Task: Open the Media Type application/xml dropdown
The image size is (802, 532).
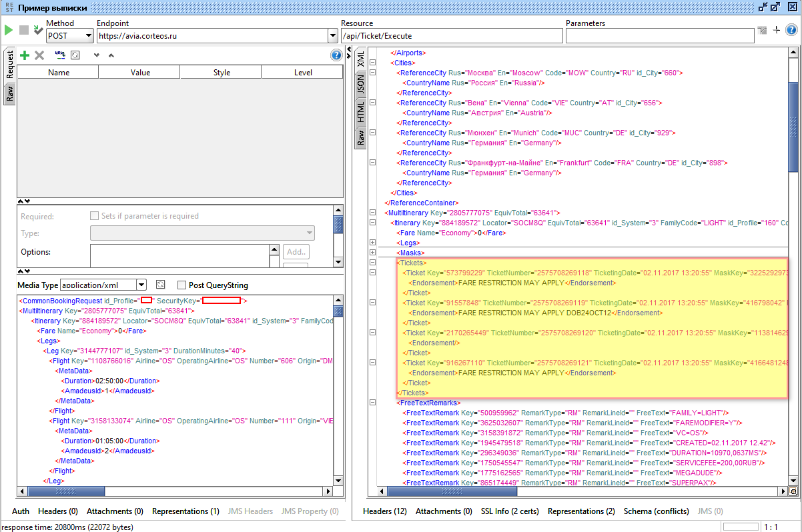Action: [x=141, y=285]
